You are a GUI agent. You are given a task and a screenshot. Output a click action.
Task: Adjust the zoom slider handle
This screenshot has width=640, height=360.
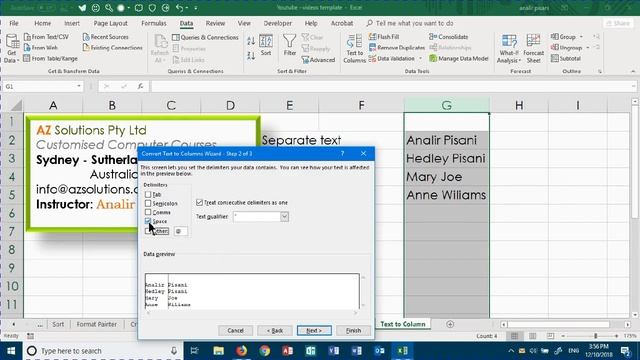tap(596, 336)
